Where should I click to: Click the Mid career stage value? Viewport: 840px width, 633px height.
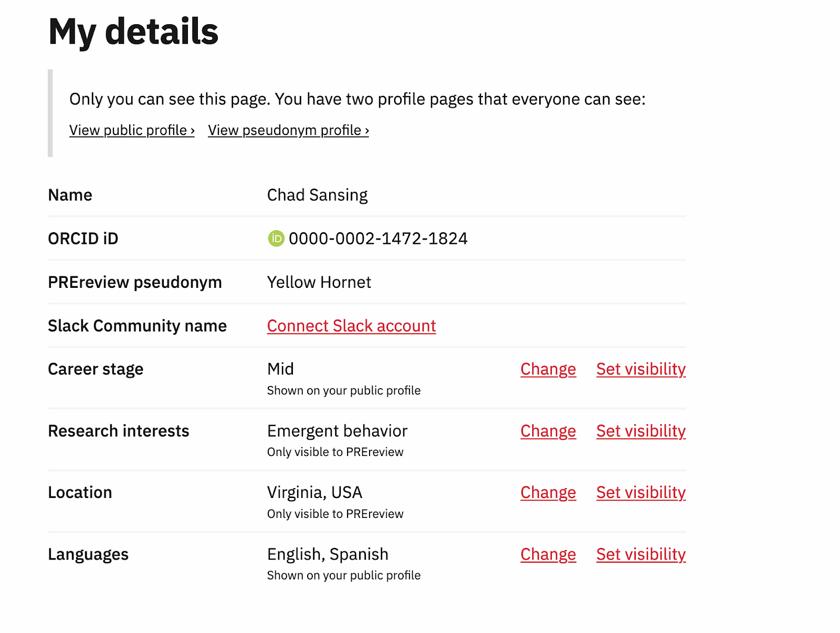tap(280, 369)
